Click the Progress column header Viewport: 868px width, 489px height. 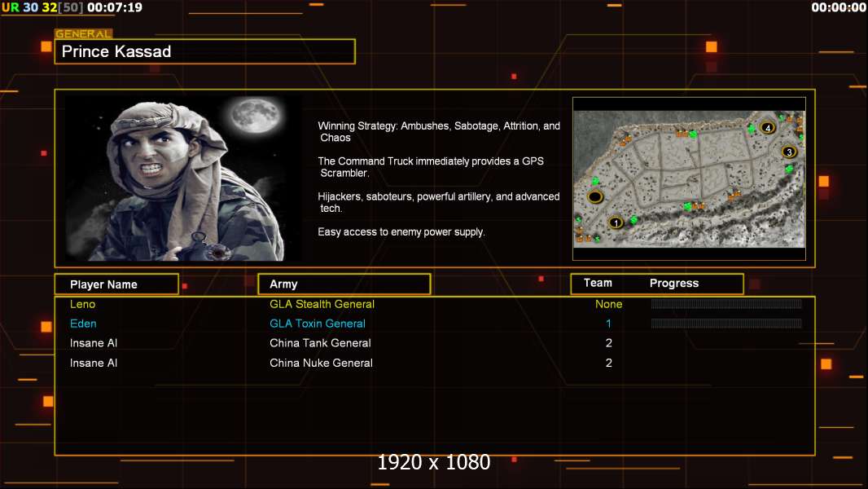point(673,283)
